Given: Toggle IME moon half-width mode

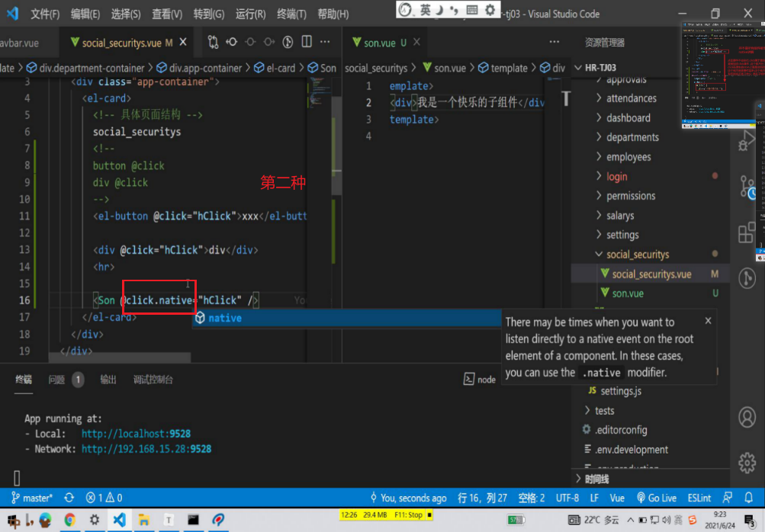Looking at the screenshot, I should point(439,9).
